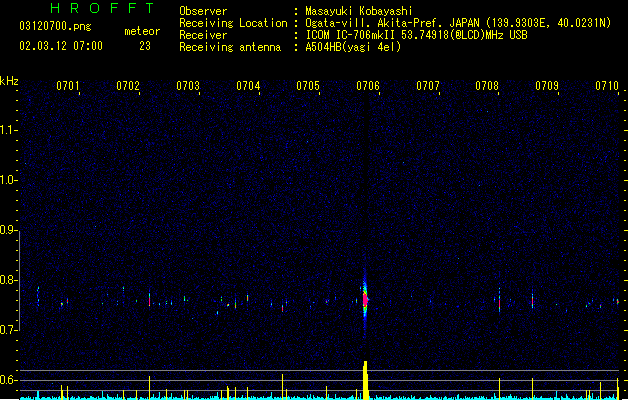Click time marker 0710
Screen dimensions: 629x400
(x=607, y=86)
